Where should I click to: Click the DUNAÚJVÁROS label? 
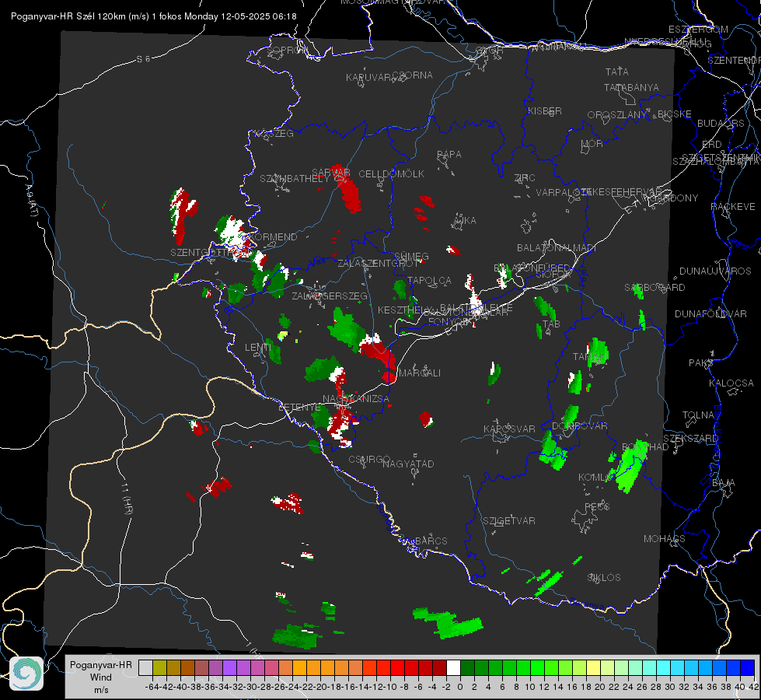pos(715,271)
